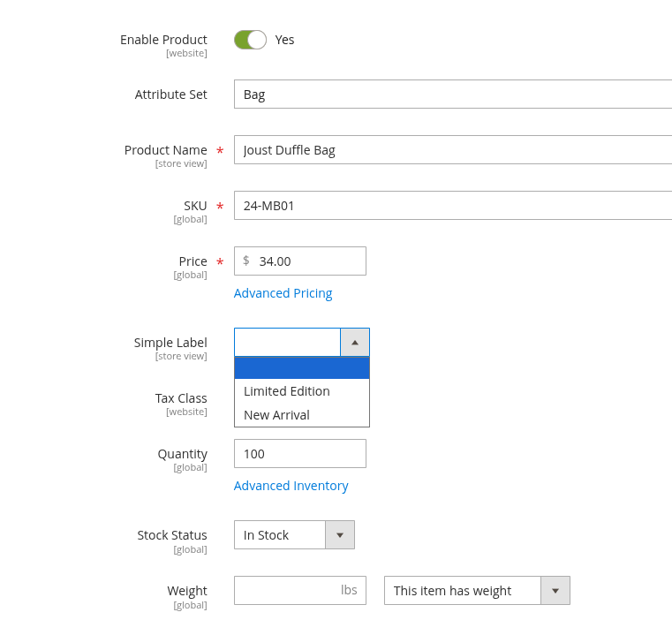Click the Quantity field showing 100
The height and width of the screenshot is (620, 672).
(299, 454)
